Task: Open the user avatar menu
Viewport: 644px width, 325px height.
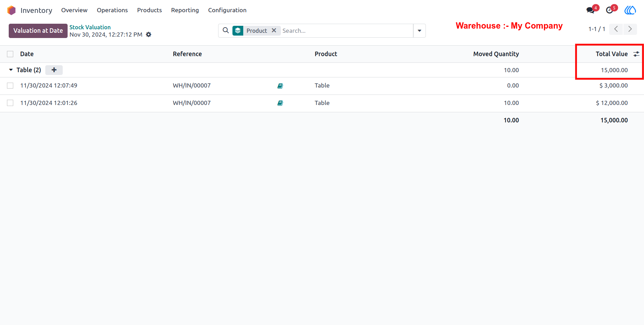Action: click(x=630, y=10)
